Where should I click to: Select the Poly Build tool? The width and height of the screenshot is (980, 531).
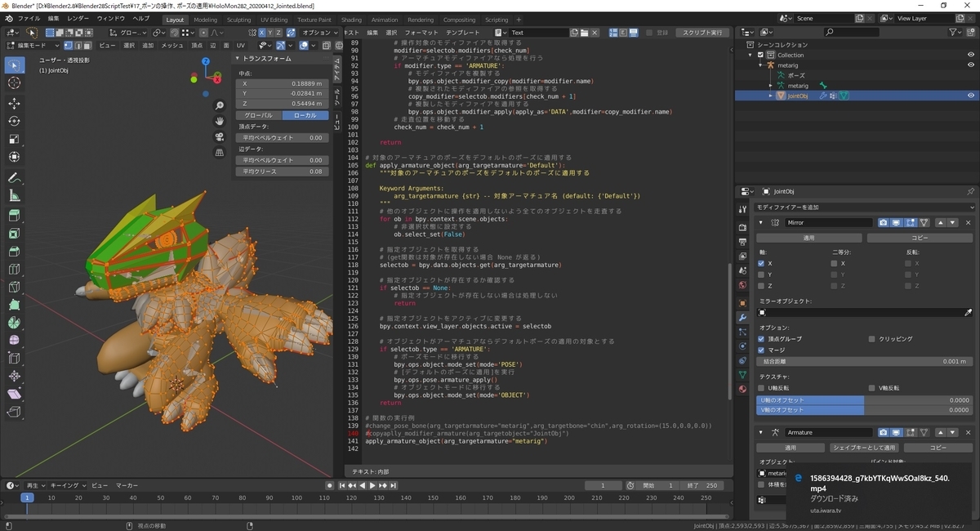[14, 305]
